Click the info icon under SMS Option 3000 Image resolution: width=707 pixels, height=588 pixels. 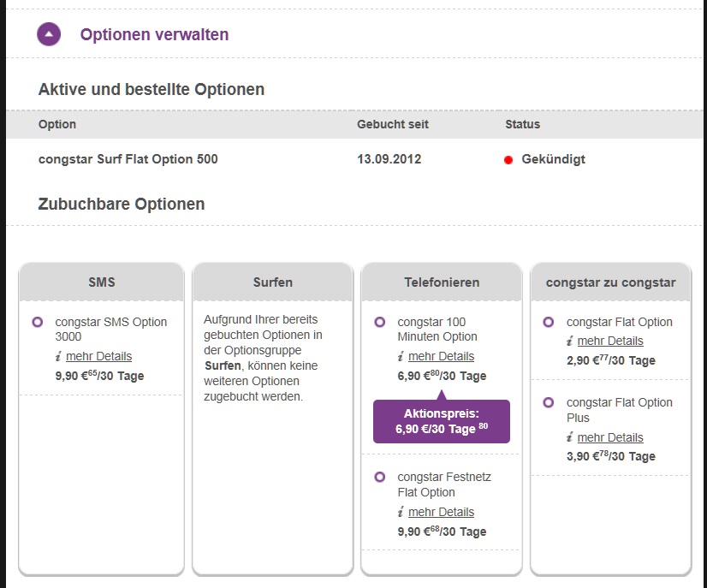[57, 357]
